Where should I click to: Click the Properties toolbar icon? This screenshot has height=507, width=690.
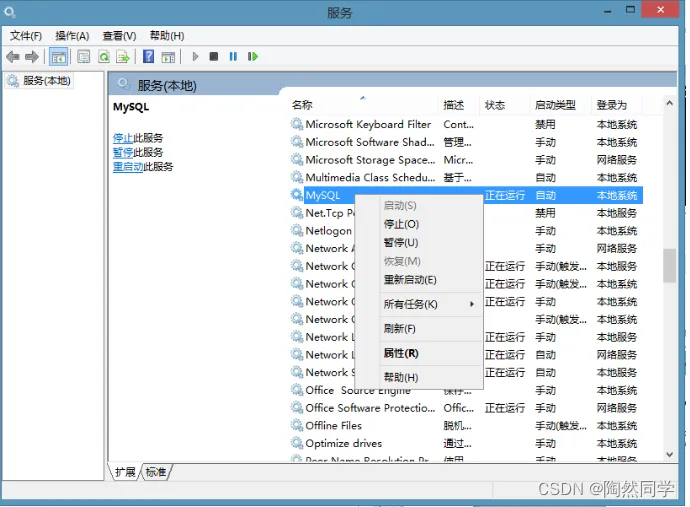coord(84,56)
